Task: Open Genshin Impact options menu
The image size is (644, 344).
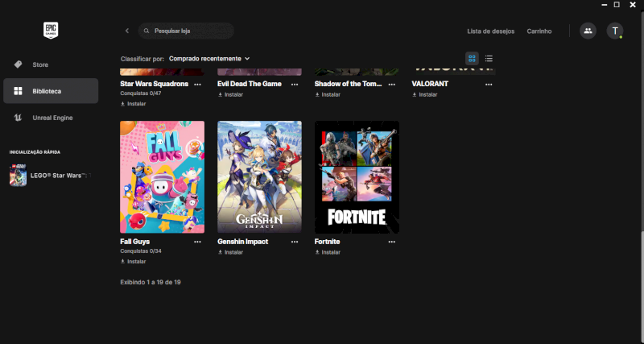Action: point(295,242)
